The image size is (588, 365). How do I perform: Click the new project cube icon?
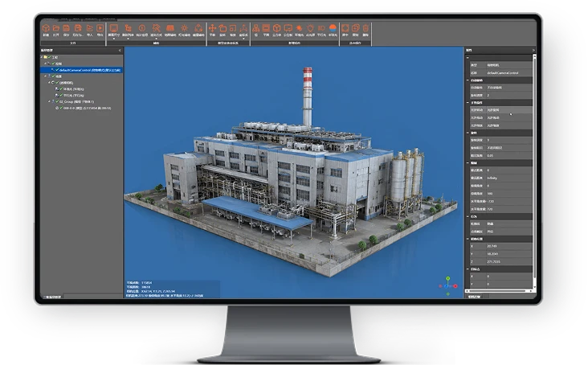tap(46, 28)
